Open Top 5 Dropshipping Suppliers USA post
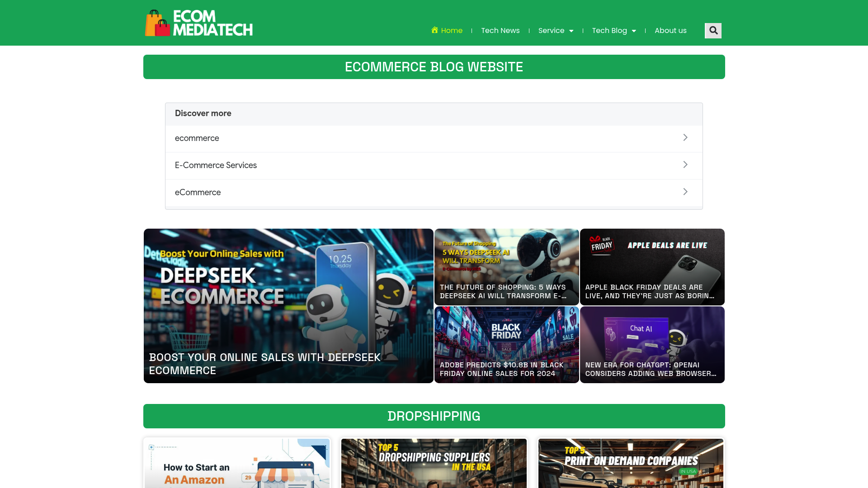This screenshot has height=488, width=868. click(434, 463)
